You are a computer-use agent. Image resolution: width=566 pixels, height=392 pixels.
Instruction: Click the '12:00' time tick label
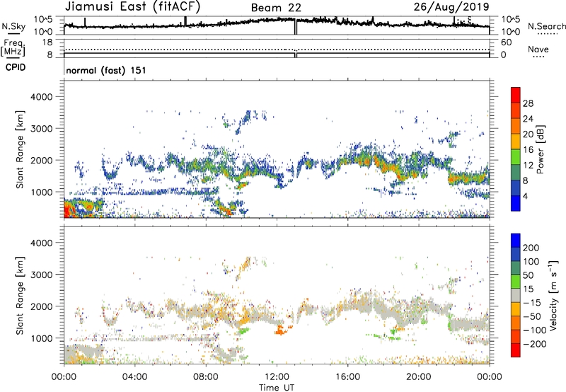(x=277, y=377)
